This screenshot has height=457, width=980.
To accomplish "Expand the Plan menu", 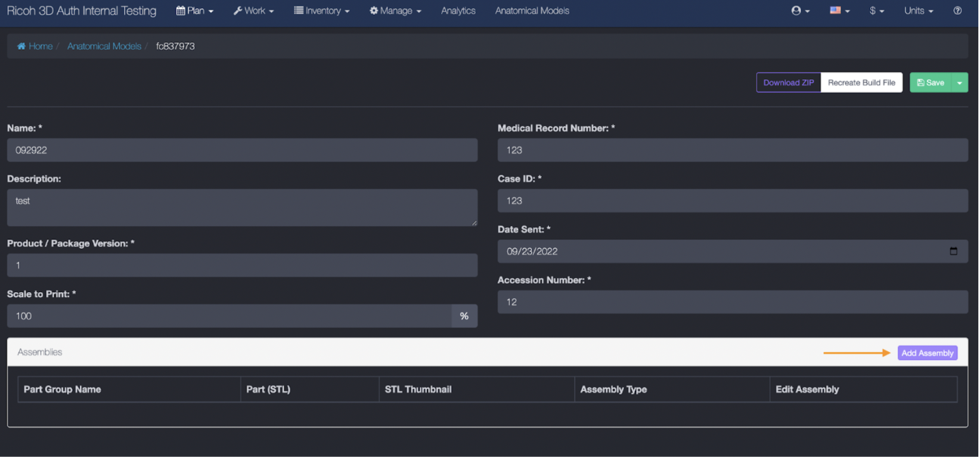I will point(194,11).
